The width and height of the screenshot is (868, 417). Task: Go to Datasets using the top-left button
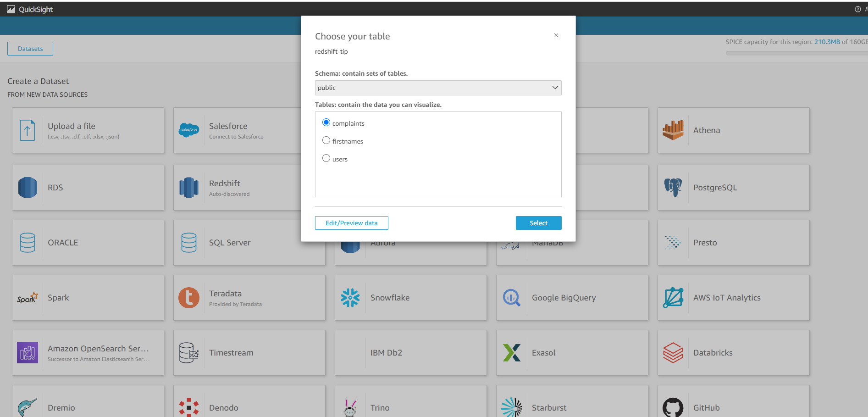coord(30,49)
